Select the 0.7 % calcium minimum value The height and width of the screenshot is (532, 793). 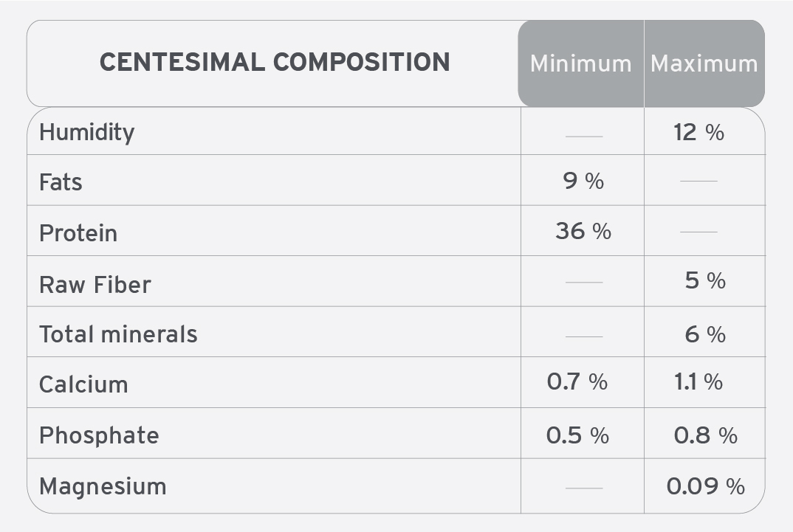point(577,381)
